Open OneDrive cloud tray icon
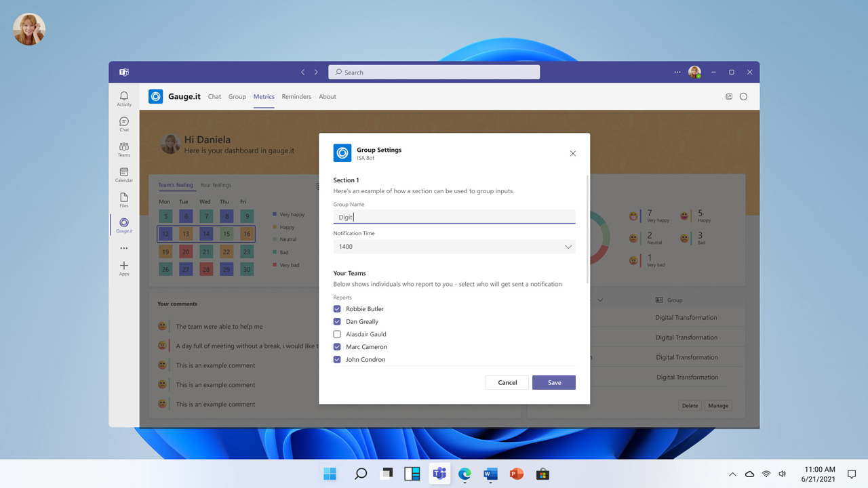 pos(749,474)
